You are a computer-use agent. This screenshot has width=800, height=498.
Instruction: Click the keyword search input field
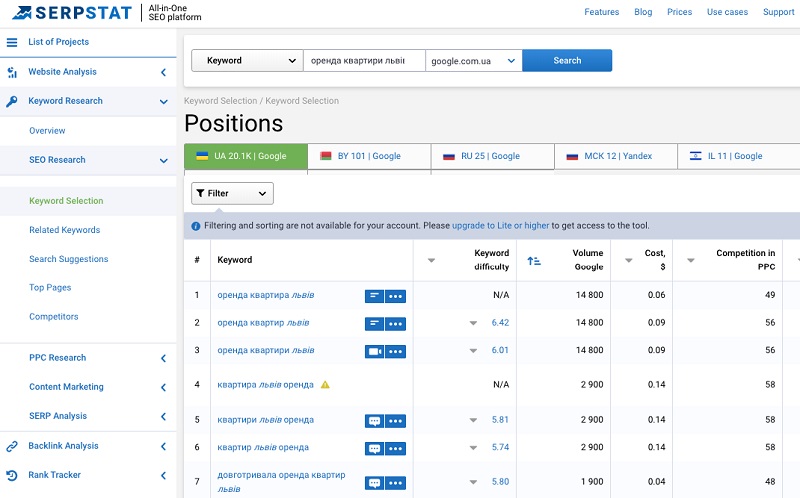point(364,61)
